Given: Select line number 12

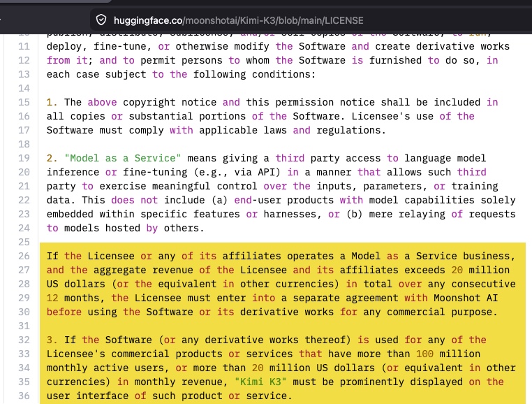Looking at the screenshot, I should [x=24, y=60].
